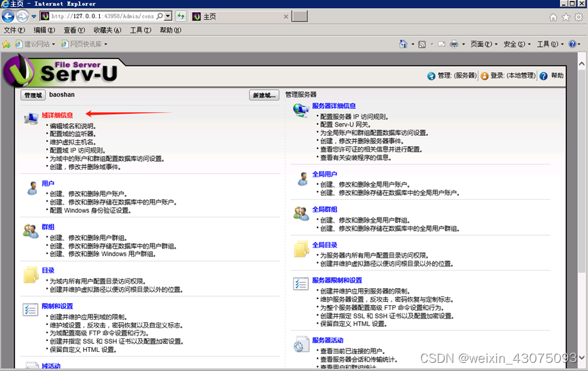Click the 群组 two-person icon
Screen dimensions: 588x371
[31, 231]
